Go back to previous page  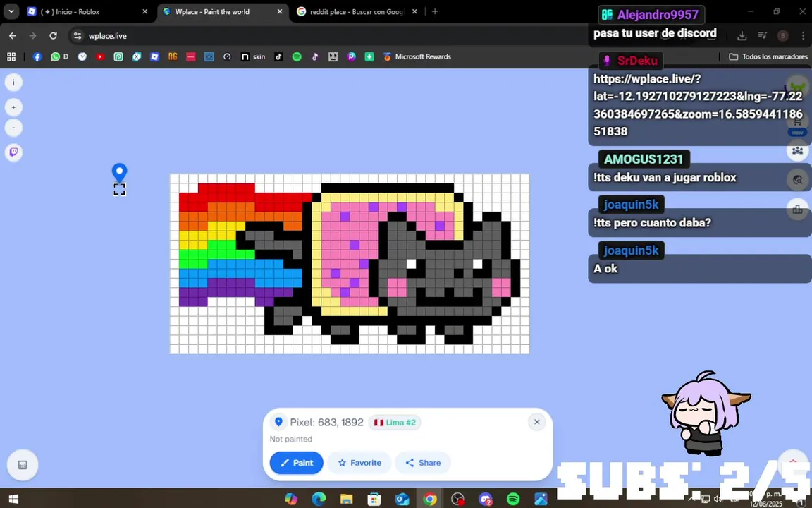click(13, 36)
